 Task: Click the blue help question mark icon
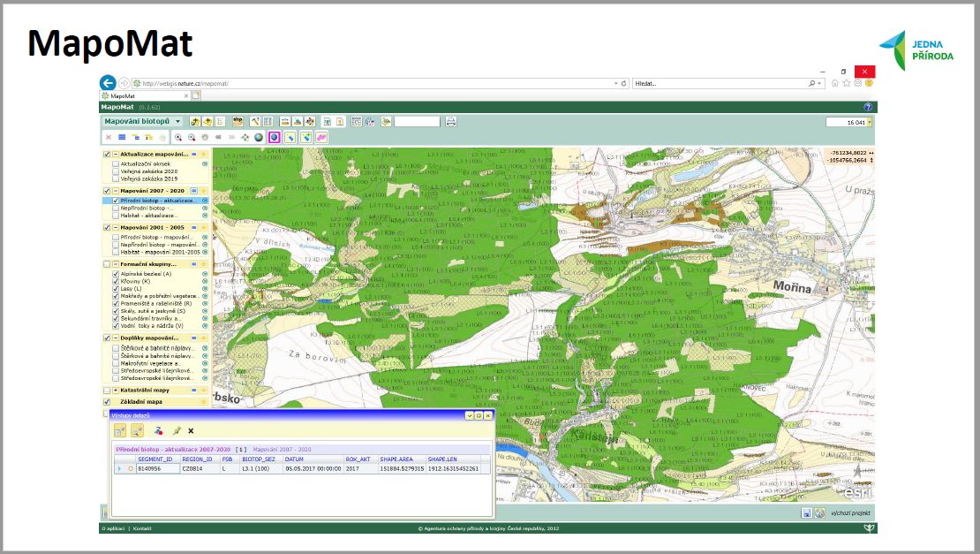(x=868, y=107)
